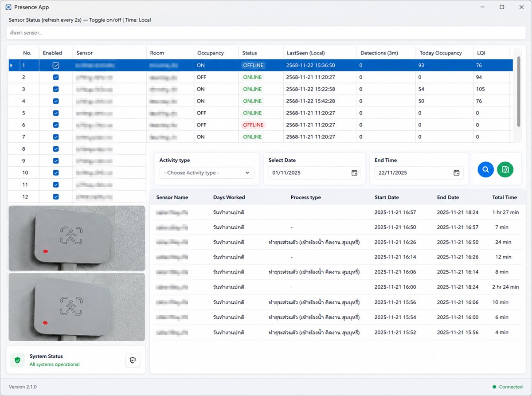The height and width of the screenshot is (396, 532).
Task: Click LastSeen 2568-11-22 15:22:58 cell
Action: tap(311, 89)
